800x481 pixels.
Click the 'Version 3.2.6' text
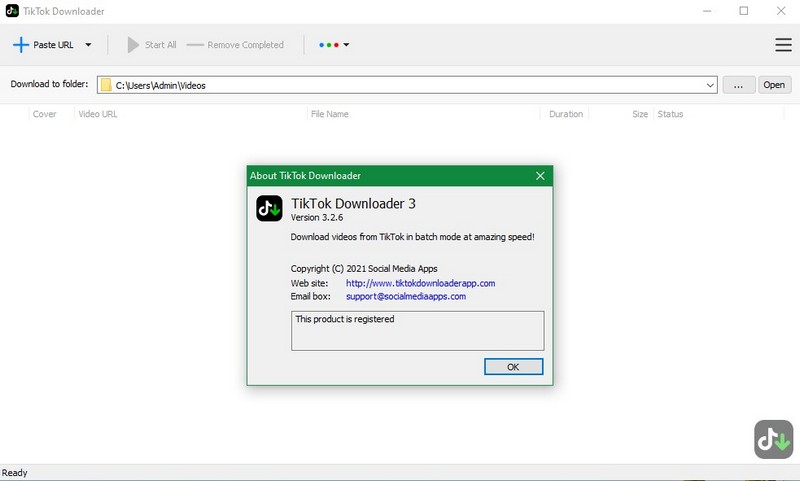(x=317, y=217)
